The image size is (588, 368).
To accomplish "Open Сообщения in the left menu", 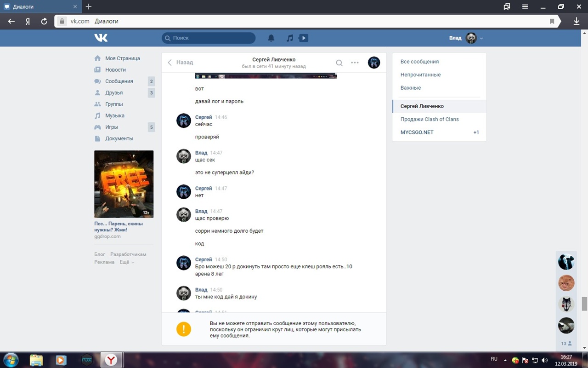I will tap(119, 81).
